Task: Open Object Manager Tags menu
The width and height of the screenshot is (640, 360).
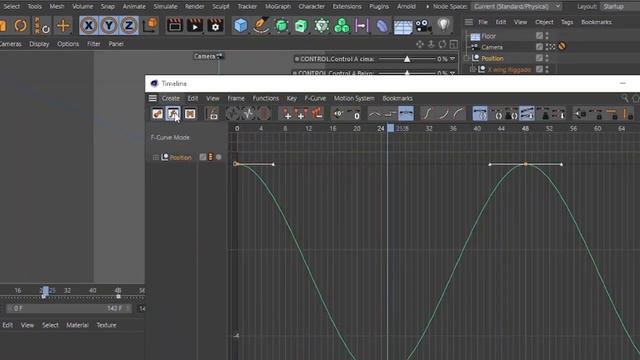Action: pyautogui.click(x=567, y=22)
